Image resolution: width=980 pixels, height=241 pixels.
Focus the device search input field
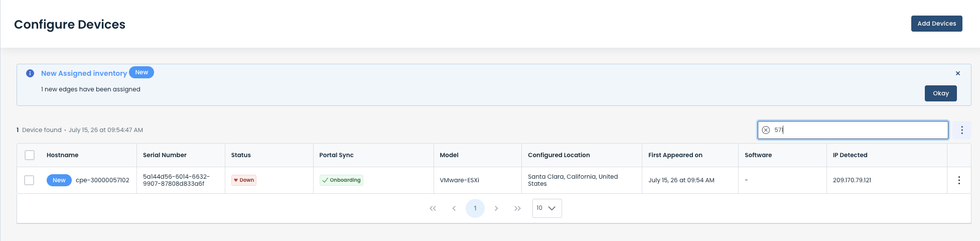[x=853, y=130]
